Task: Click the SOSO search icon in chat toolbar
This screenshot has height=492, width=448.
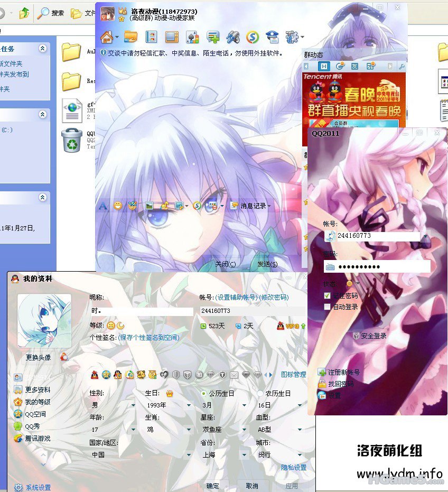Action: tap(197, 206)
